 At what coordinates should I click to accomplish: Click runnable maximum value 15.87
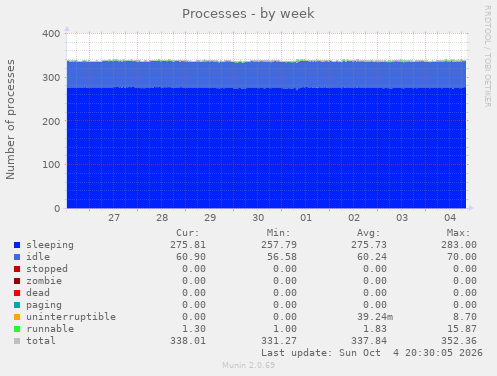pos(462,329)
